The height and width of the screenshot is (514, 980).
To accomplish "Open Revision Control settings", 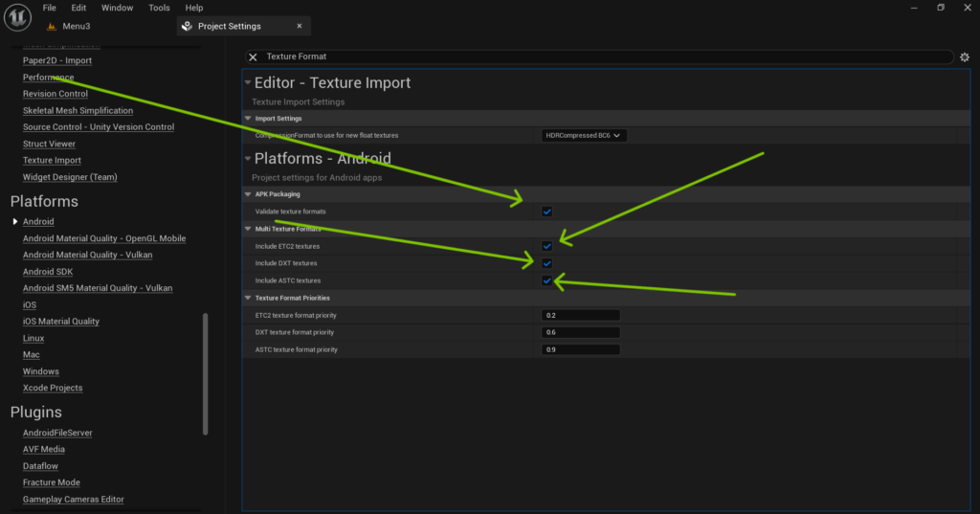I will pos(55,94).
